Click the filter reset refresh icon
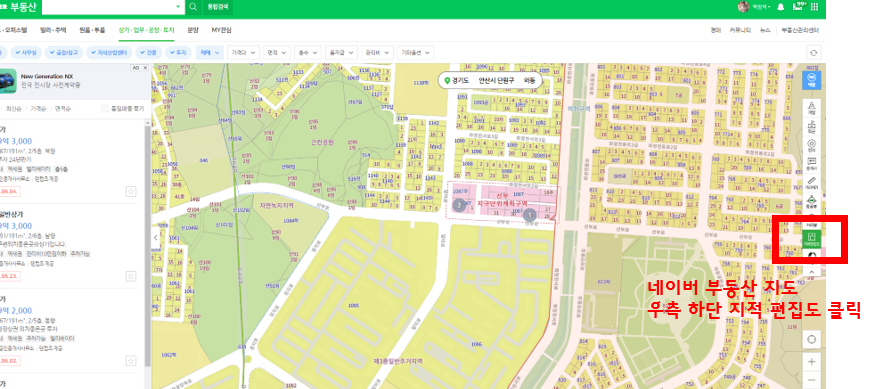The height and width of the screenshot is (389, 871). pos(814,53)
